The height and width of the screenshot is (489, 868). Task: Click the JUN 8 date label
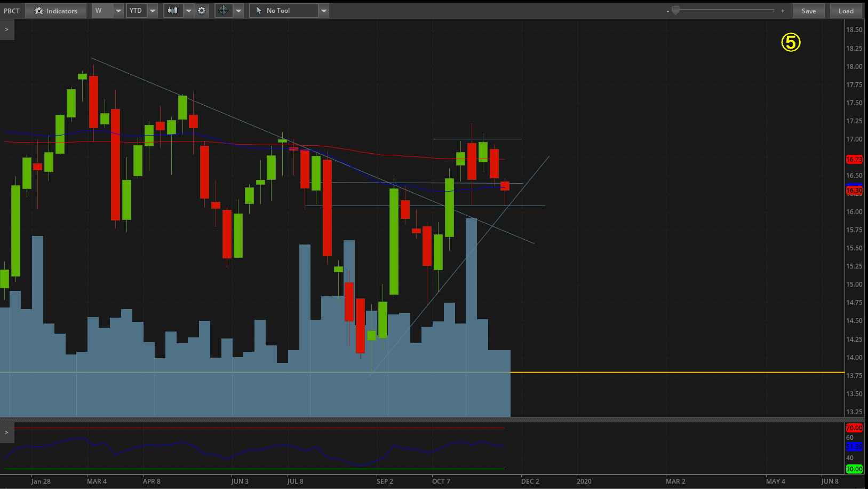tap(830, 482)
